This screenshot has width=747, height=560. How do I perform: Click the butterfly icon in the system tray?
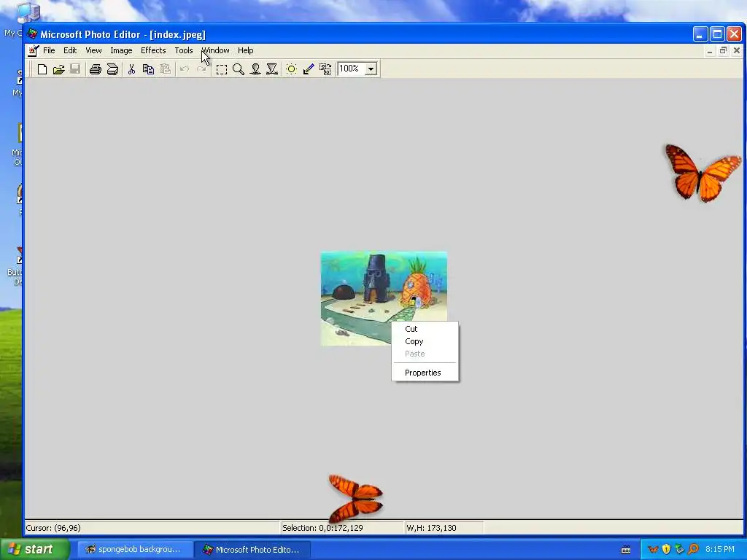[653, 550]
